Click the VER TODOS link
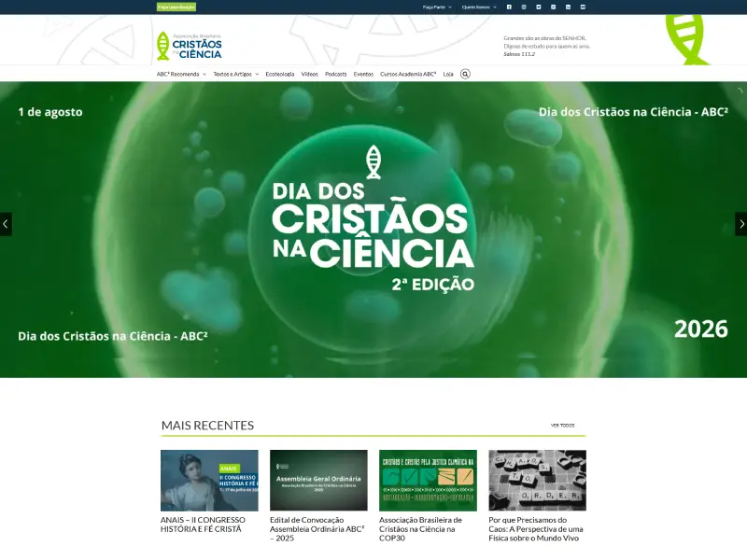 point(563,426)
